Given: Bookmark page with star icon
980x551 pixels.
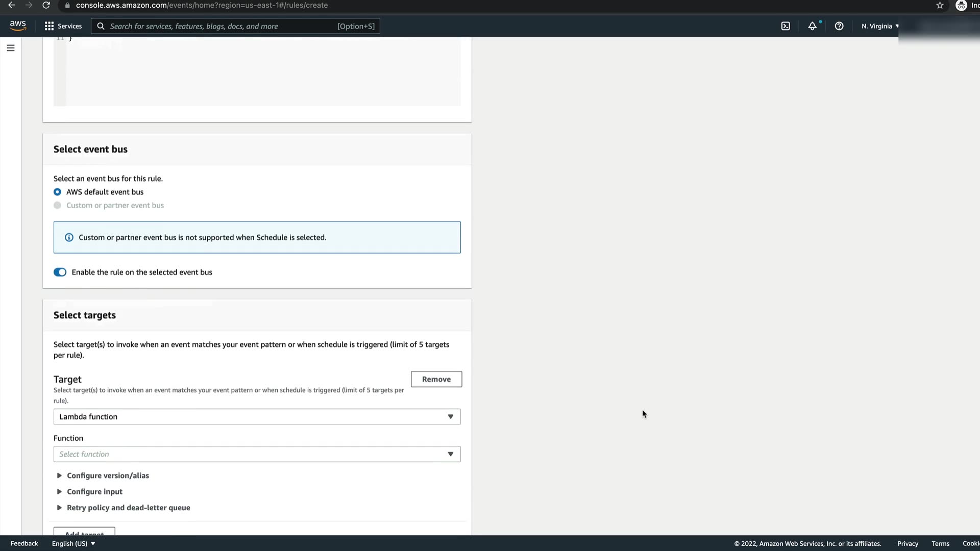Looking at the screenshot, I should tap(940, 5).
